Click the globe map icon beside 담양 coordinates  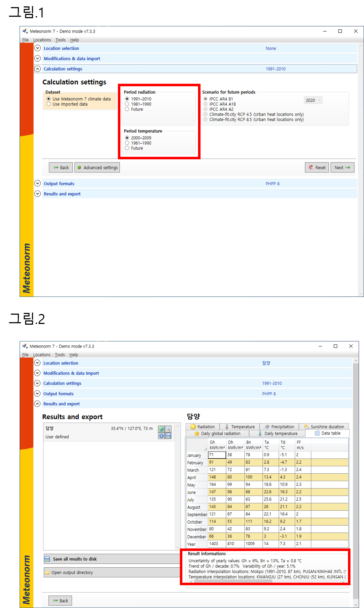(161, 429)
